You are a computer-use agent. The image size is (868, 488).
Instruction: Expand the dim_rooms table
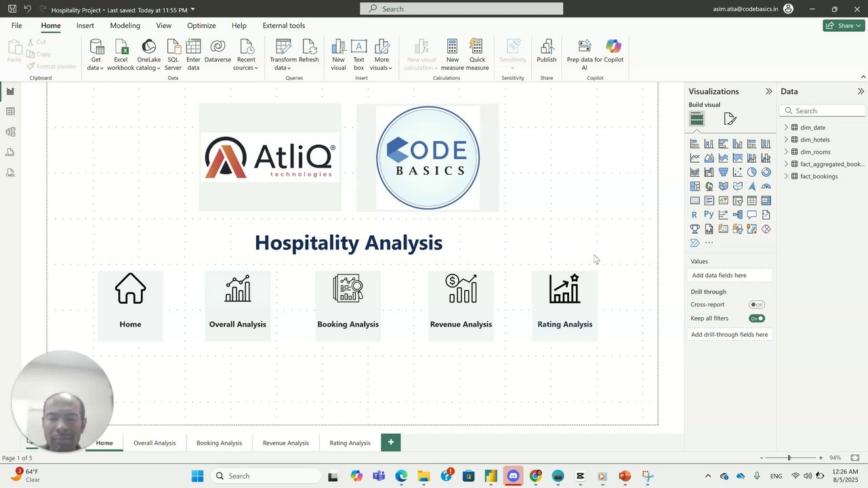tap(786, 152)
